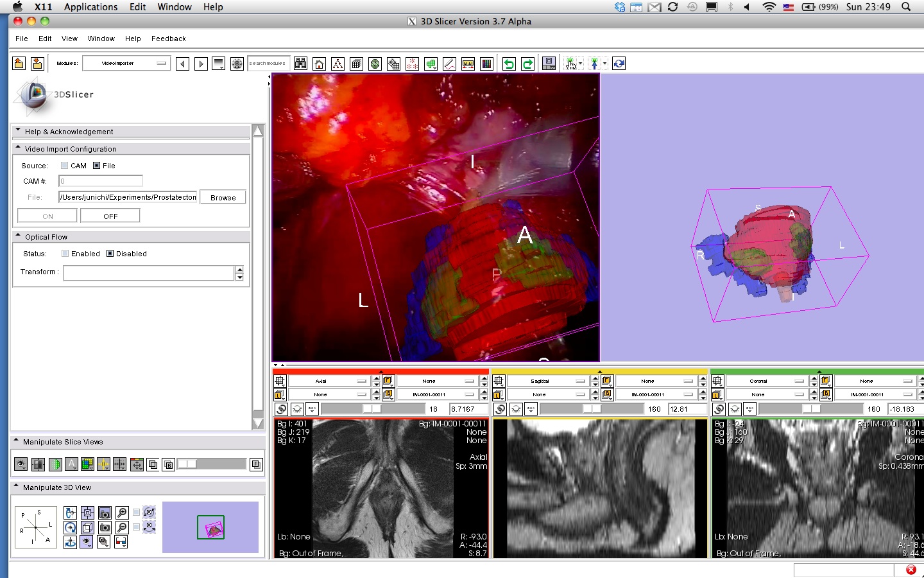Check the Optical Flow Enabled option
The width and height of the screenshot is (924, 578).
point(65,254)
